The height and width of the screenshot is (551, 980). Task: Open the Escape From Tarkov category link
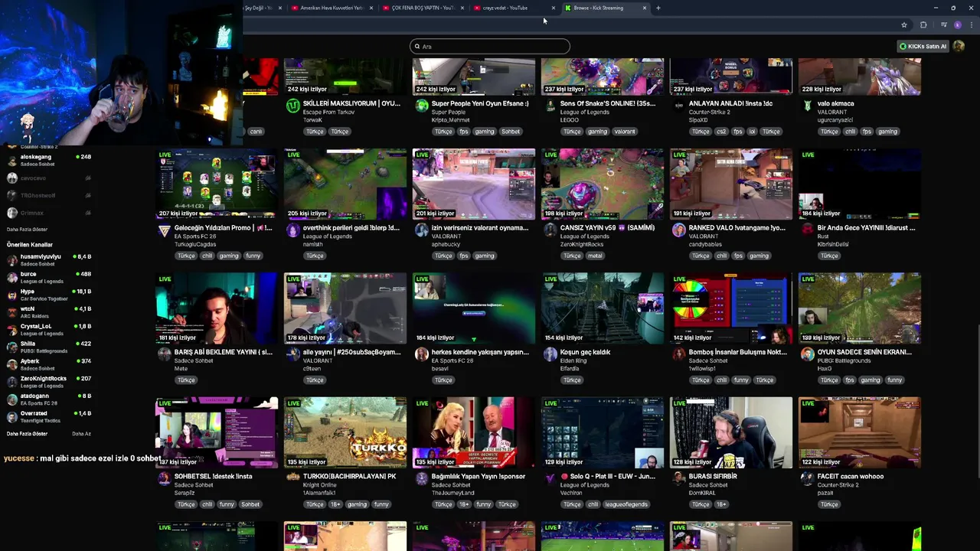[328, 112]
